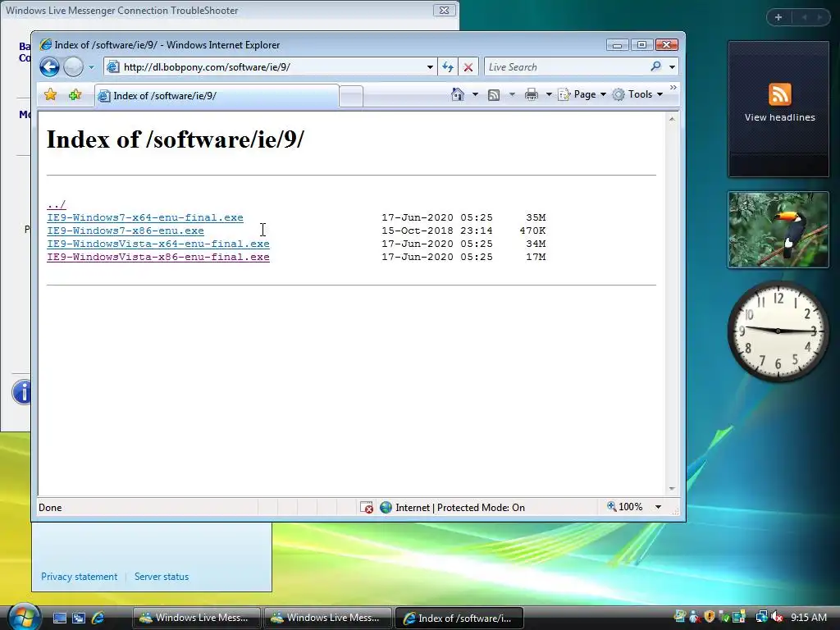This screenshot has height=630, width=840.
Task: Open the recent pages dropdown beside Forward
Action: click(91, 67)
